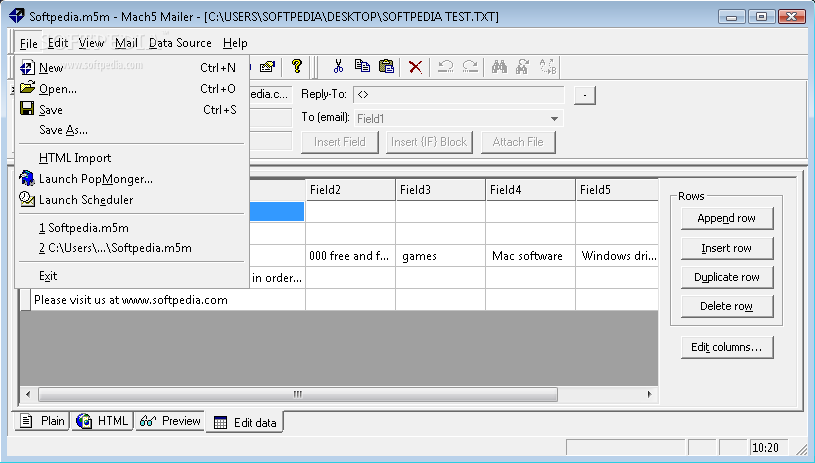
Task: Open Help via yellow question mark icon
Action: coord(296,67)
